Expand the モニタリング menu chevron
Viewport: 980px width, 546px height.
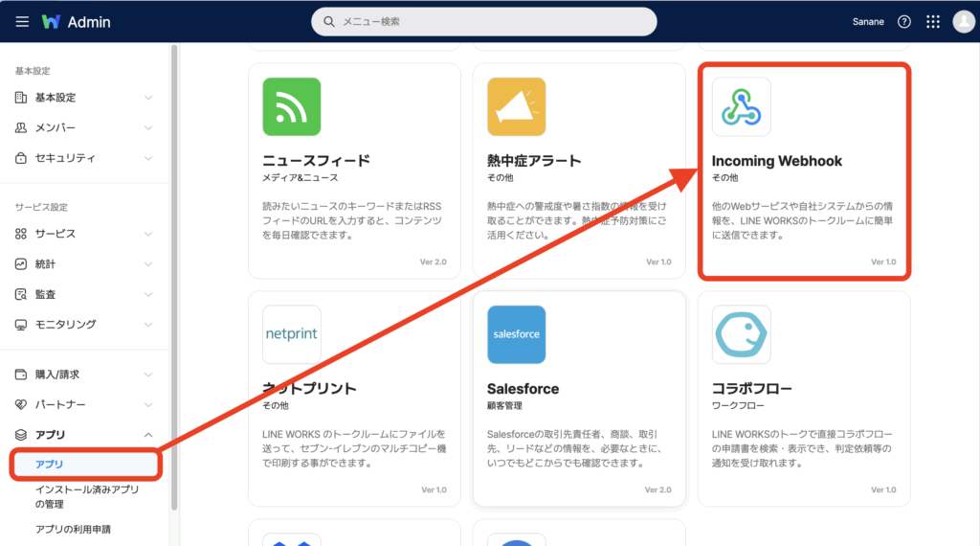pyautogui.click(x=148, y=325)
